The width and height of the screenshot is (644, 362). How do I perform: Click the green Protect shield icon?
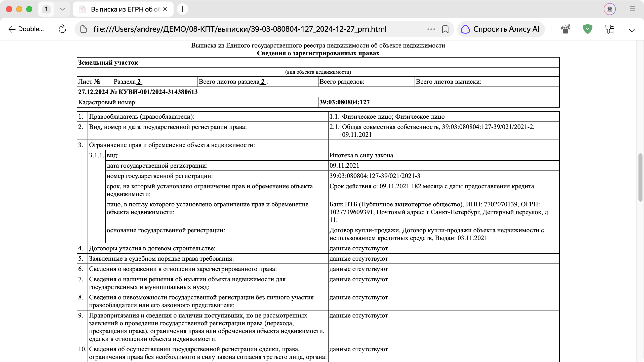(x=587, y=29)
